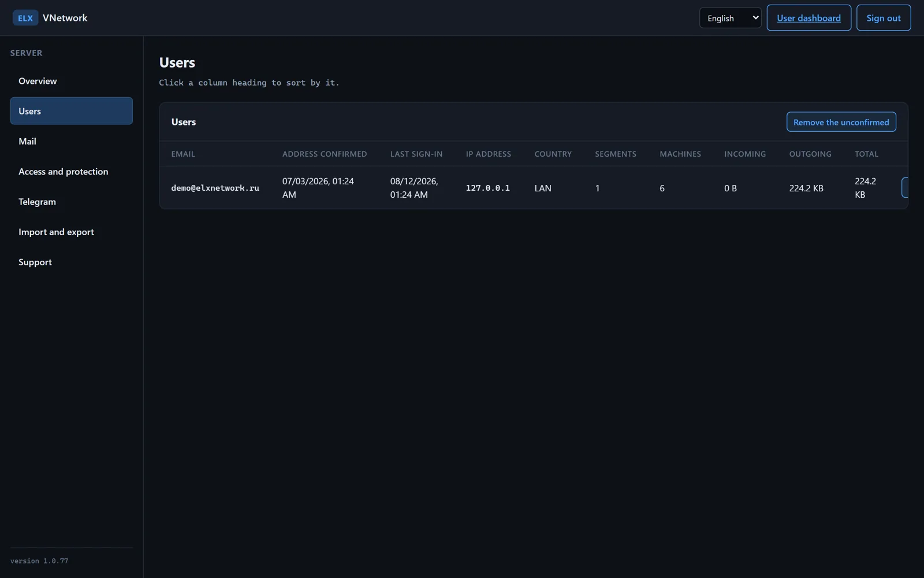Go to the Mail section
Viewport: 924px width, 578px height.
71,141
